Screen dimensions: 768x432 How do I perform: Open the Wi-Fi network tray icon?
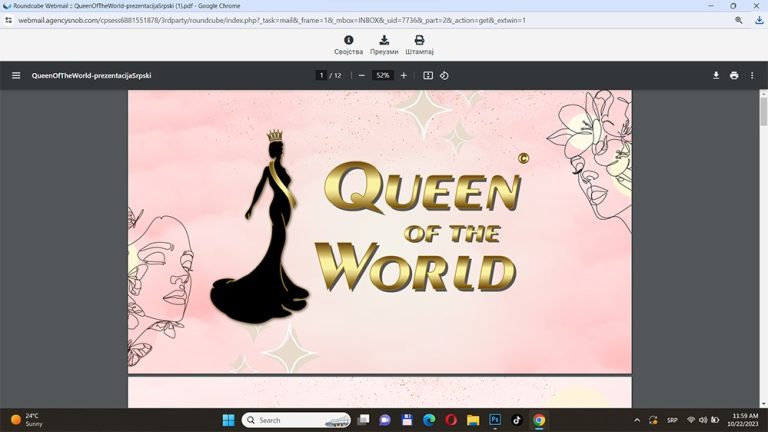click(691, 420)
